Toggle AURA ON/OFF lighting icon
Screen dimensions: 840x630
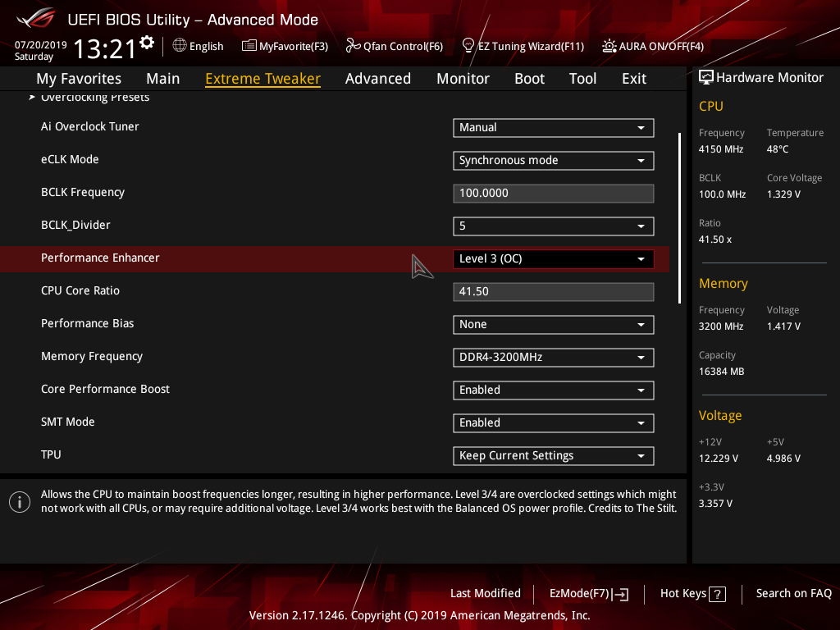(x=609, y=46)
